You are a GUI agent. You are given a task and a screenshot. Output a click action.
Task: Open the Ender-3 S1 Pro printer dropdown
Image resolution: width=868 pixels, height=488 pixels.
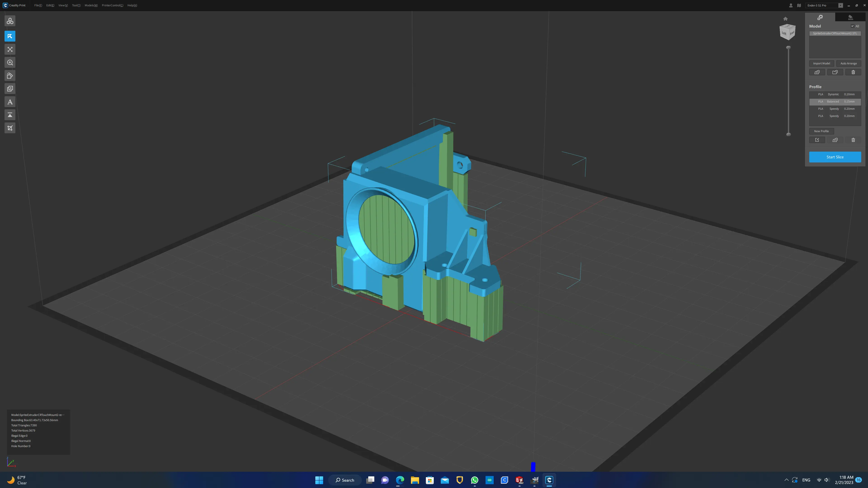(825, 5)
